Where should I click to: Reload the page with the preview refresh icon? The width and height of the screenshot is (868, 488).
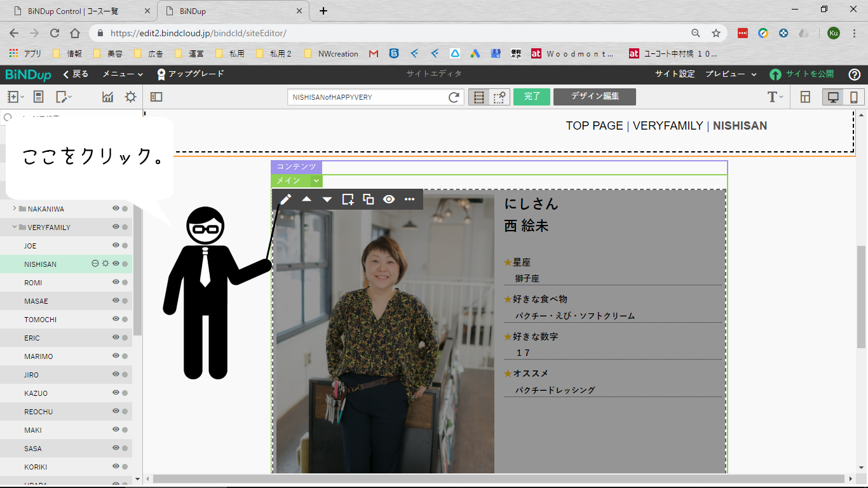pos(454,97)
